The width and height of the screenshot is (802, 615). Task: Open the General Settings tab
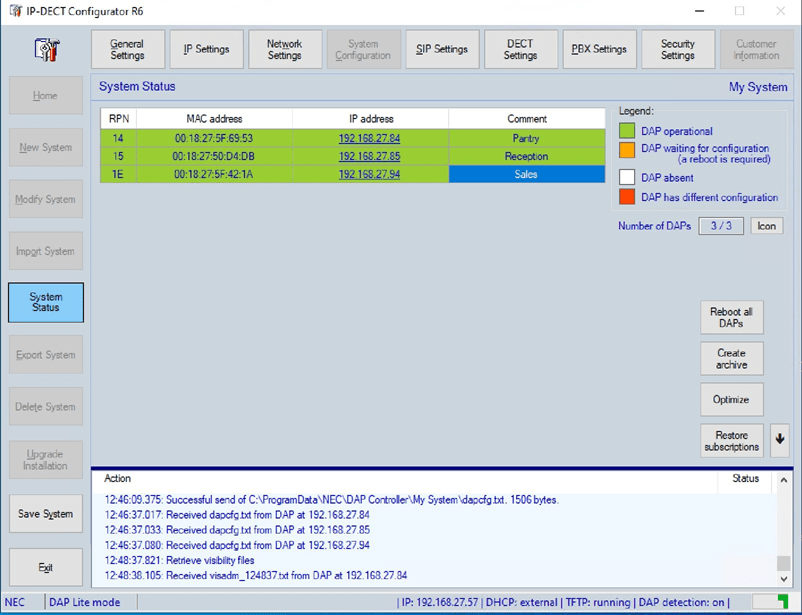128,49
